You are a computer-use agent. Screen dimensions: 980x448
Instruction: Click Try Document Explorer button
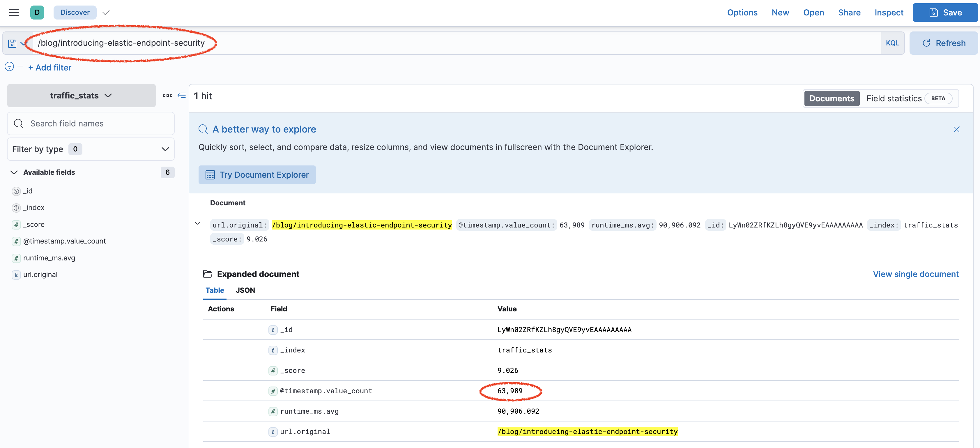point(257,175)
